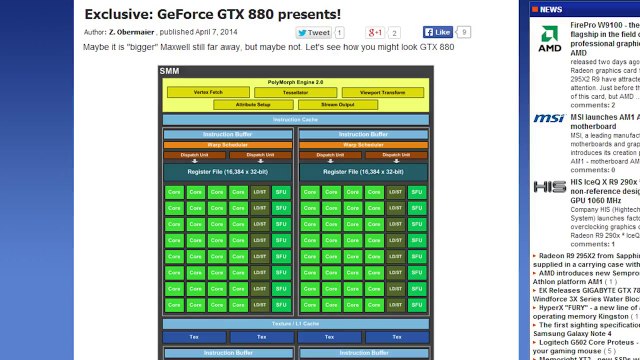640x360 pixels.
Task: Click the red icon beside NEWS header
Action: click(x=535, y=9)
